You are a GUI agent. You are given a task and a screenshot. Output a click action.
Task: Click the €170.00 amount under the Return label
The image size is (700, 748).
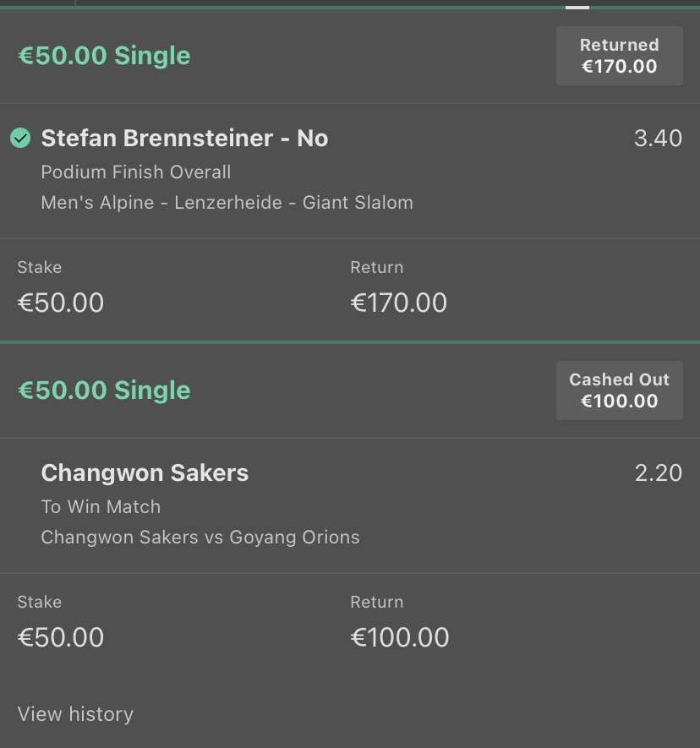(x=398, y=303)
